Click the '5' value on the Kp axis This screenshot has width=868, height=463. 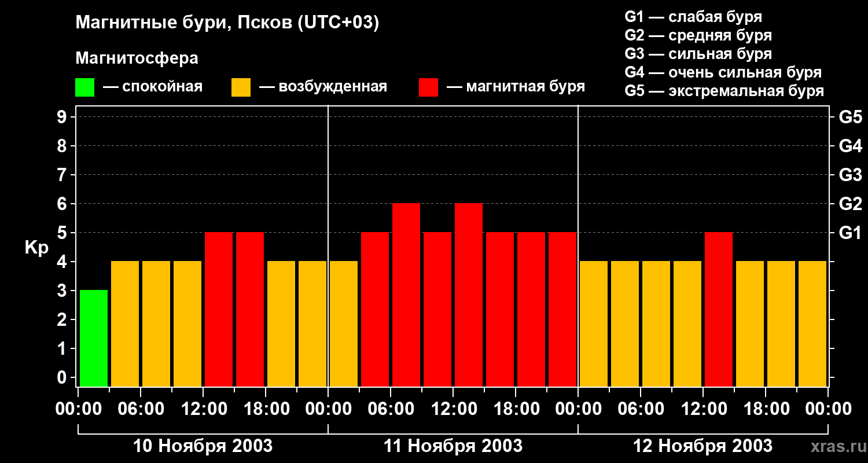tap(63, 233)
